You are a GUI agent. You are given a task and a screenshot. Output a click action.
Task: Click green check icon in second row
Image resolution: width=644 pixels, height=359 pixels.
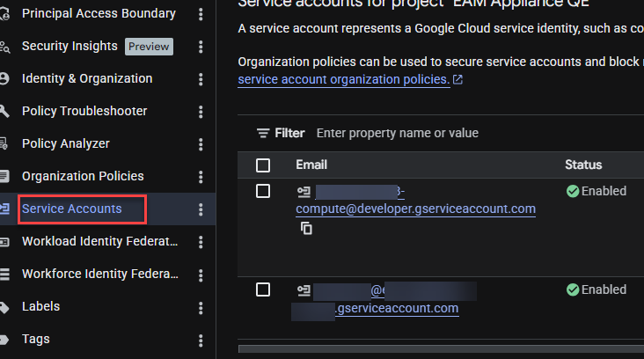click(x=573, y=289)
